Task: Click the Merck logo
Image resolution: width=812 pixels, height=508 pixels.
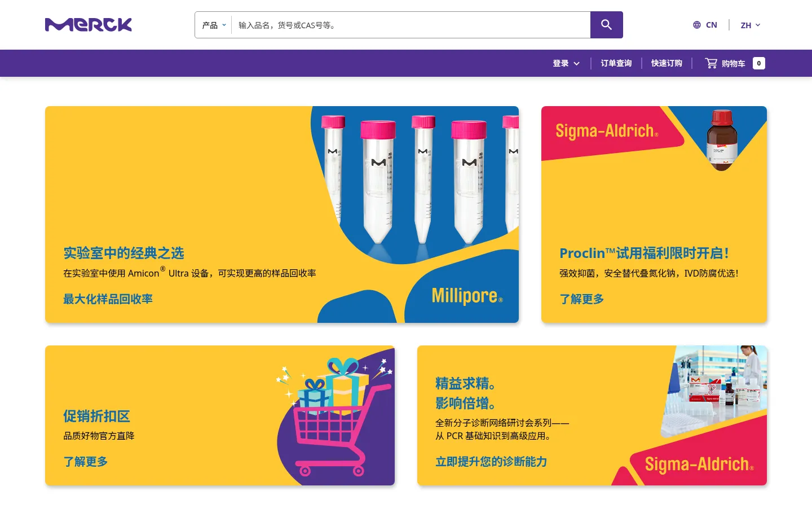Action: pos(89,25)
